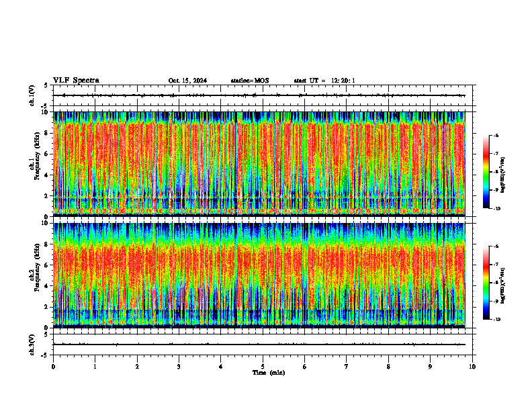The width and height of the screenshot is (532, 411).
Task: Click time axis tick label "2"
Action: point(137,367)
